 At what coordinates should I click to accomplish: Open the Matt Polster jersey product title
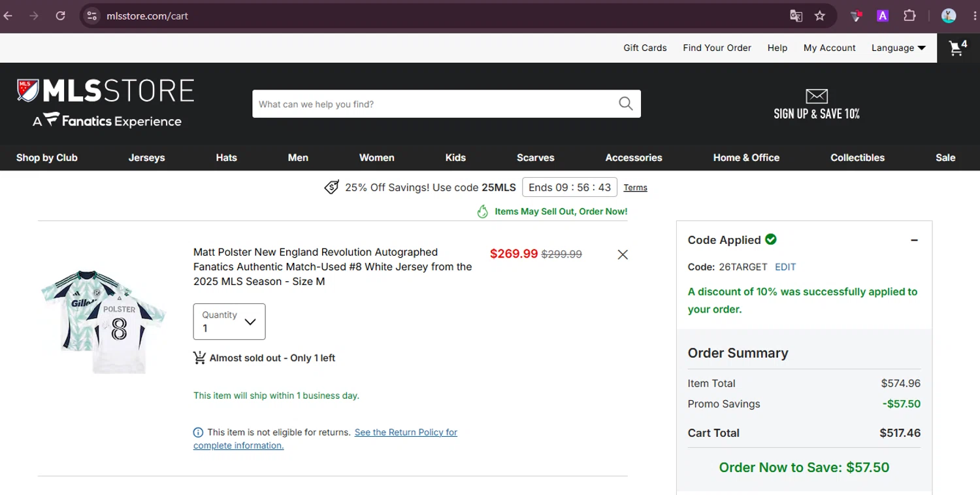tap(333, 267)
